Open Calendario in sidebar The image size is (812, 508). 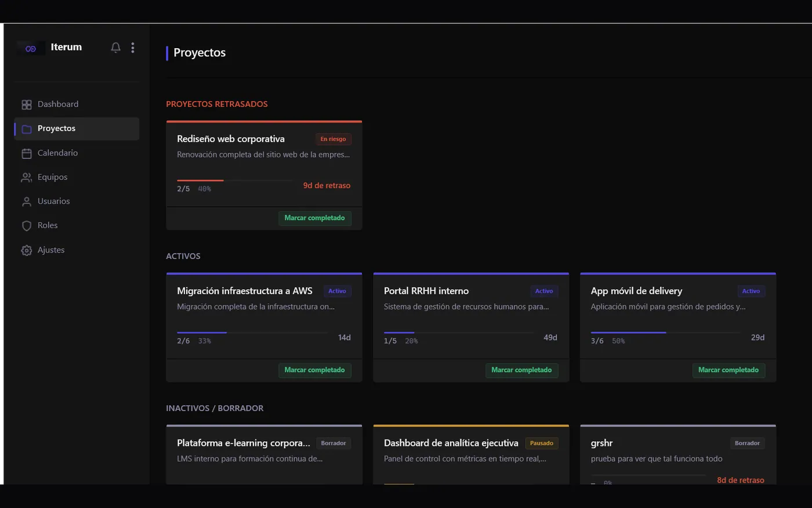(77, 153)
